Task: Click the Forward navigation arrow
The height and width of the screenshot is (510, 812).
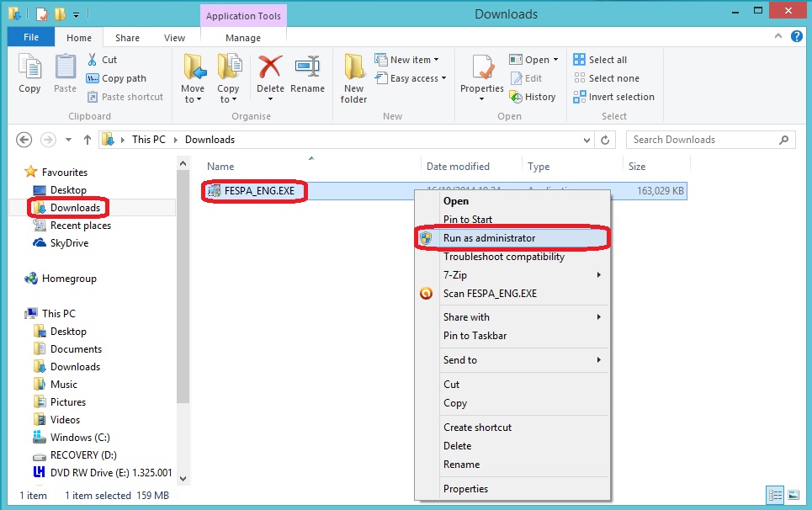Action: 48,140
